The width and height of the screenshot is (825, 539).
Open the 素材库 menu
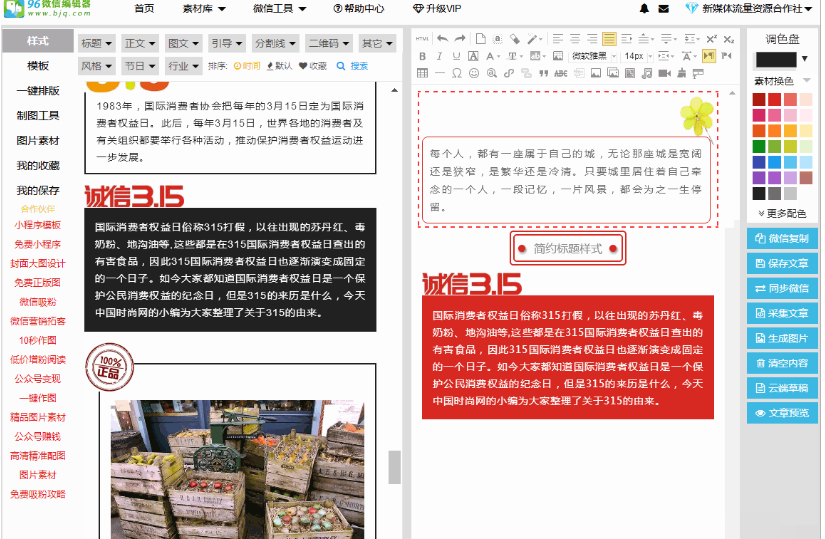point(204,8)
